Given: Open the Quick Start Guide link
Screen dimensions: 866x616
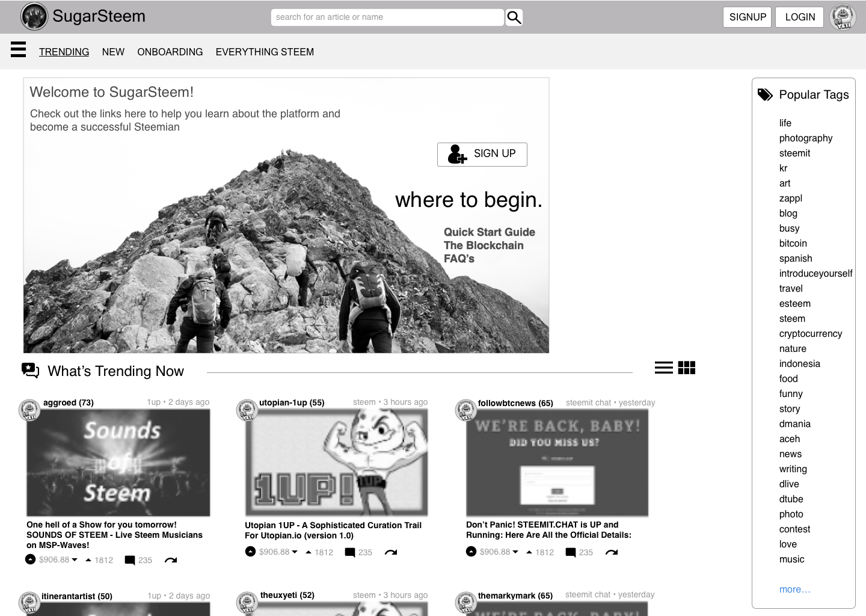Looking at the screenshot, I should (490, 232).
